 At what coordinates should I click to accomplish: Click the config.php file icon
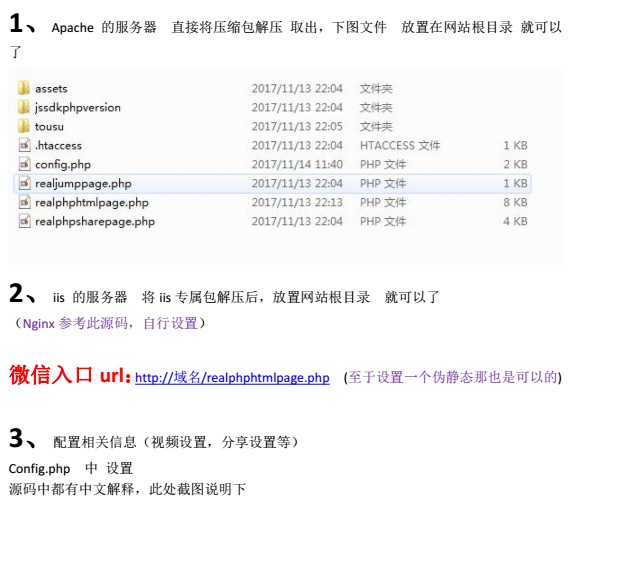point(24,164)
